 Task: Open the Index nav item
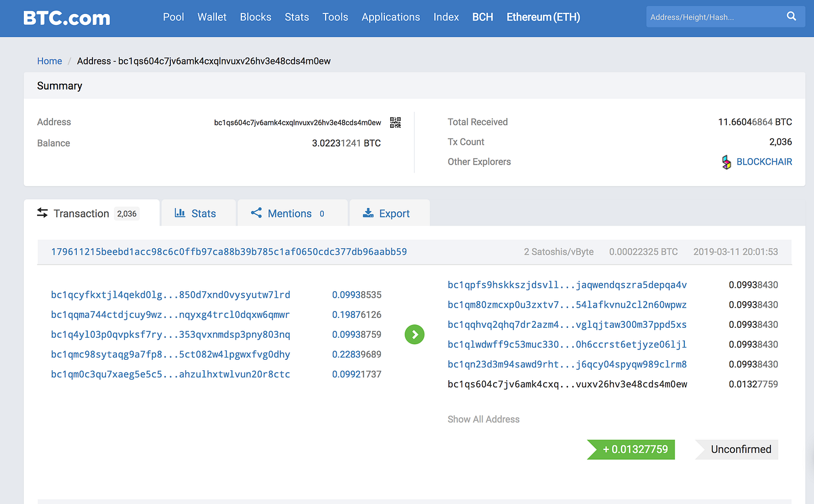pyautogui.click(x=446, y=17)
